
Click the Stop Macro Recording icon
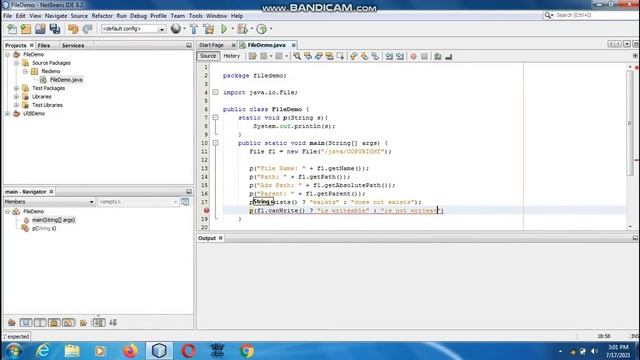pos(424,56)
